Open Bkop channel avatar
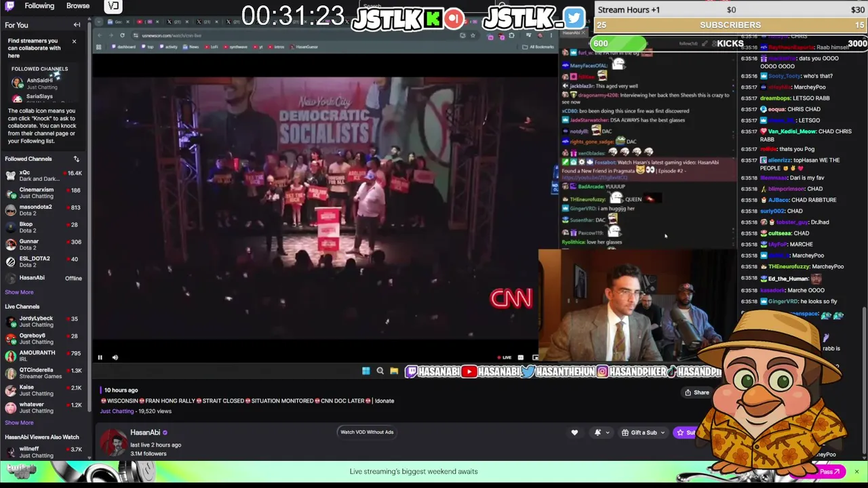 click(11, 227)
